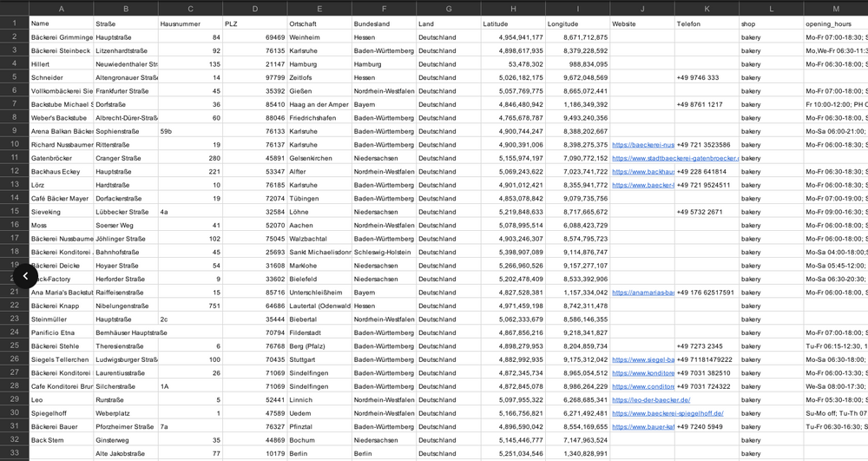Click the back chevron circle button
This screenshot has height=461, width=868.
click(x=25, y=276)
